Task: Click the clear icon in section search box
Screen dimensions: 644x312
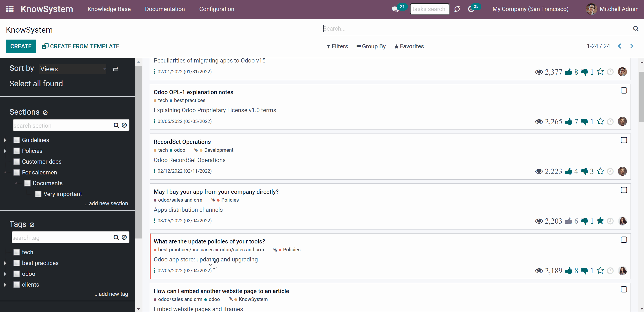Action: tap(124, 125)
